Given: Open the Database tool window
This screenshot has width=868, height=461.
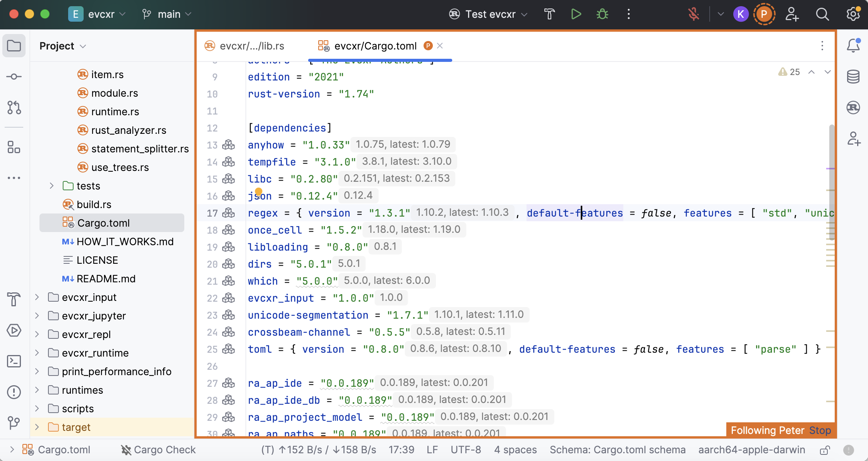Looking at the screenshot, I should (x=853, y=77).
